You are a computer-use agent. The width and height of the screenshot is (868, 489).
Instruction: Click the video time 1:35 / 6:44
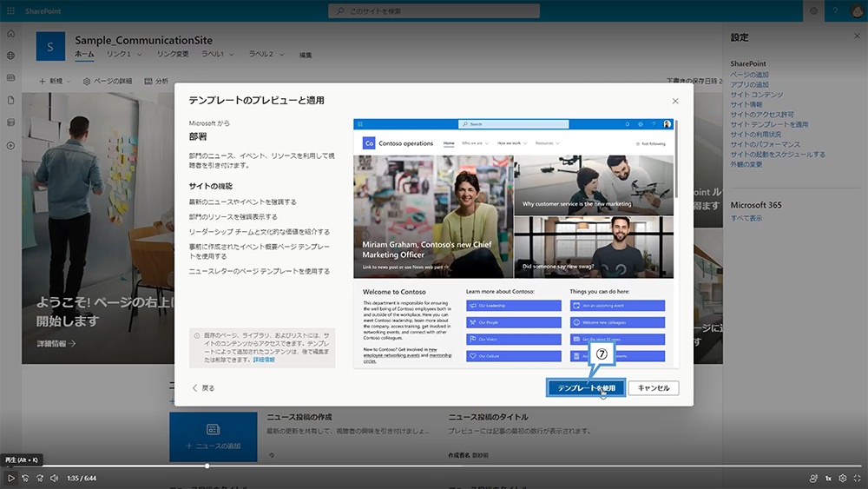tap(82, 478)
